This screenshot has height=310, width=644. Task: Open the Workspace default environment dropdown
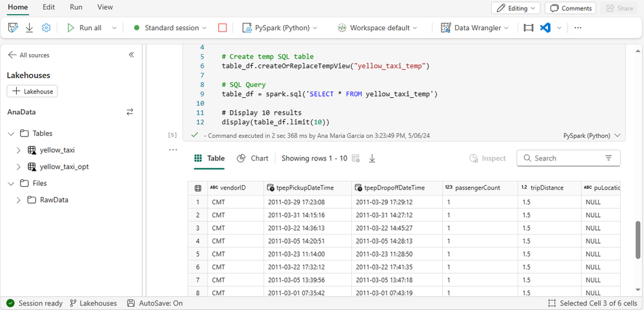pyautogui.click(x=377, y=28)
